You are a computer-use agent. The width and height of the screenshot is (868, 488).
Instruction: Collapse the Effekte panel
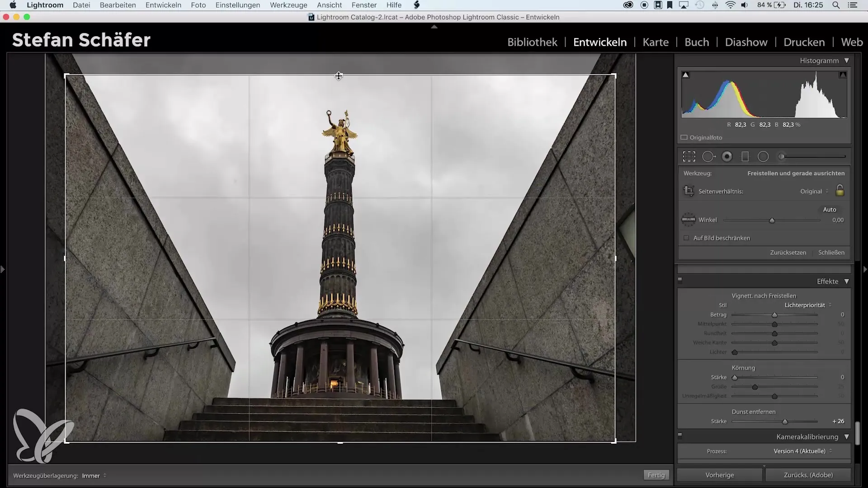846,281
